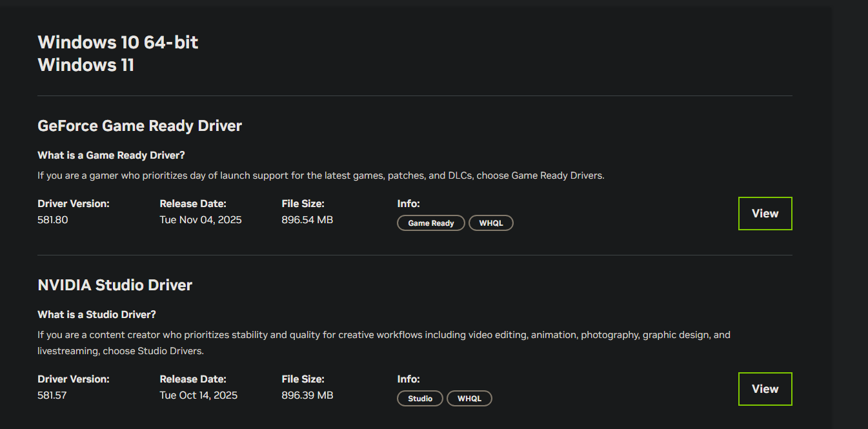Click the Windows 10 64-bit heading

click(x=118, y=43)
